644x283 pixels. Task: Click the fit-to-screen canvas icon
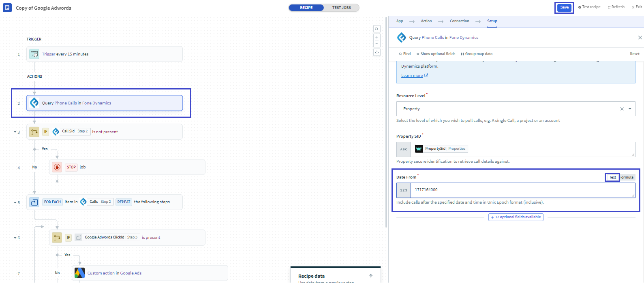(x=377, y=52)
